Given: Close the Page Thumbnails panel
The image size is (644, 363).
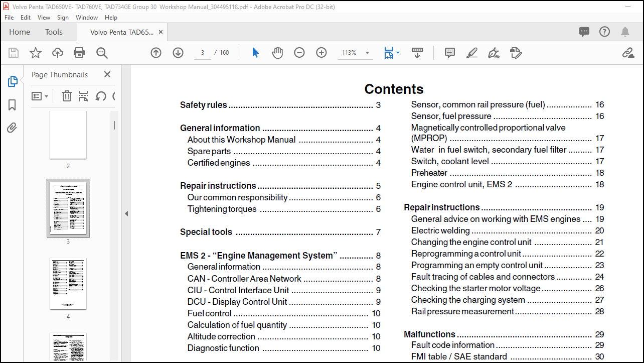Looking at the screenshot, I should [107, 74].
